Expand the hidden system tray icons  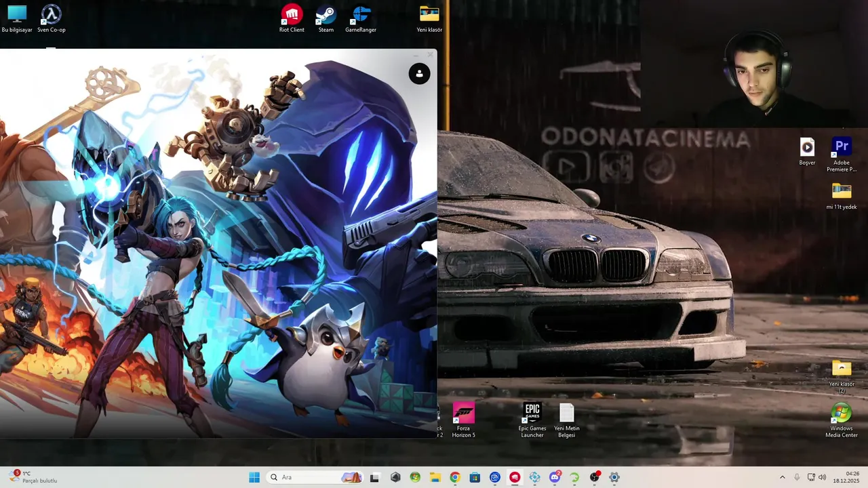(782, 477)
